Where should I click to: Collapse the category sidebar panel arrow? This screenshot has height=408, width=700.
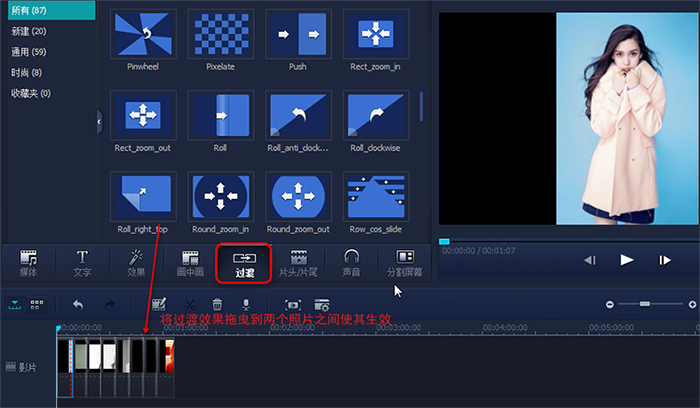99,121
